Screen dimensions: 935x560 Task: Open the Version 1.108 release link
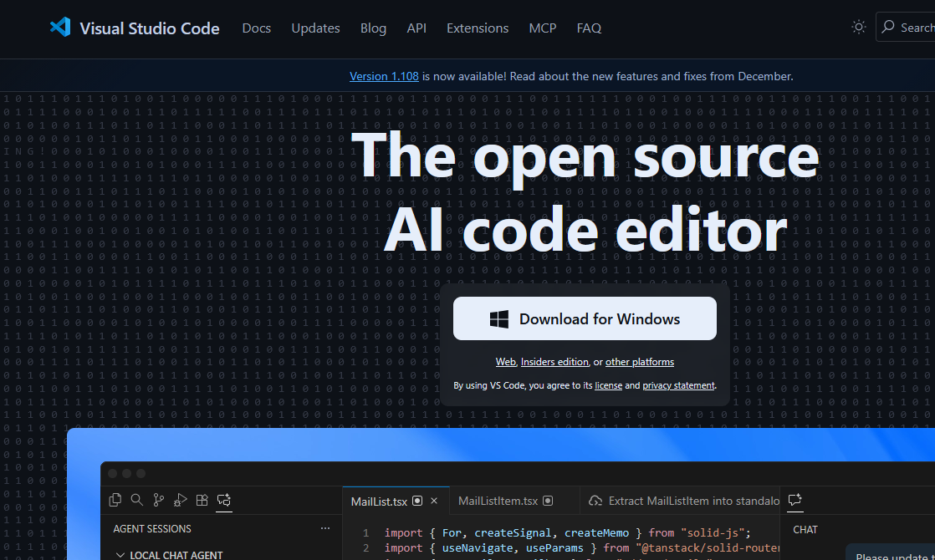(x=384, y=76)
